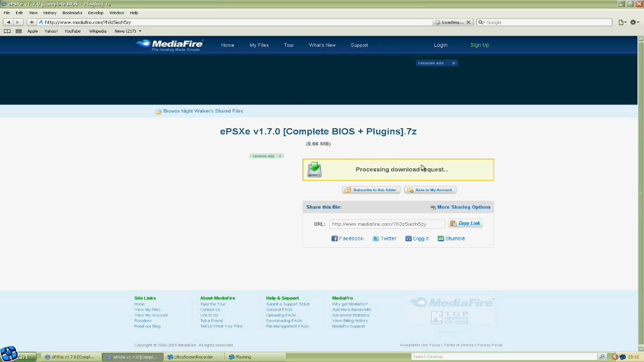Image resolution: width=644 pixels, height=362 pixels.
Task: Open What's New nav link
Action: coord(322,45)
